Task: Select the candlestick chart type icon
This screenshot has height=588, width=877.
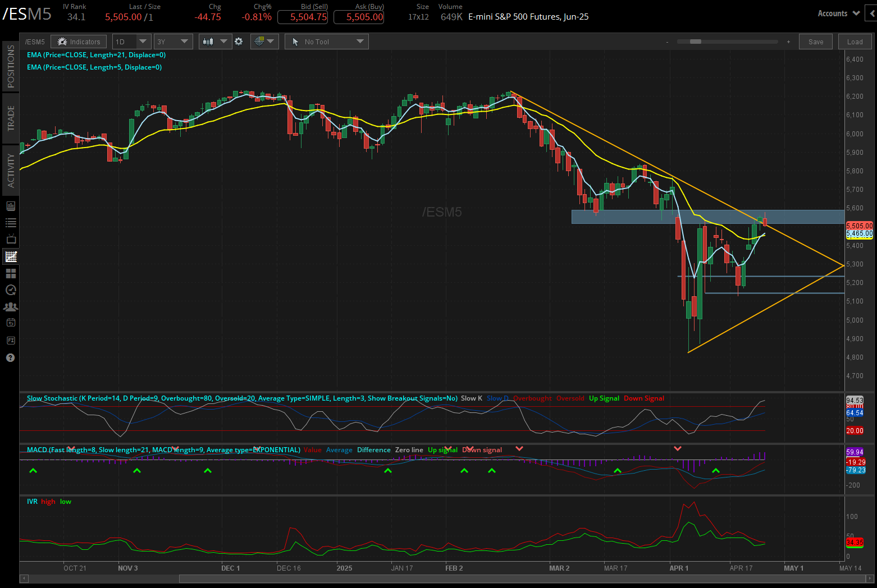Action: [x=208, y=41]
